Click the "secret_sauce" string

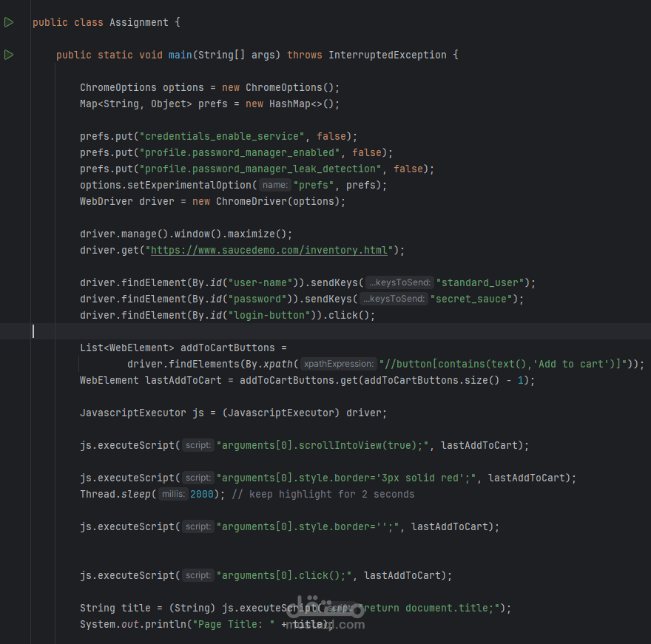[x=471, y=299]
